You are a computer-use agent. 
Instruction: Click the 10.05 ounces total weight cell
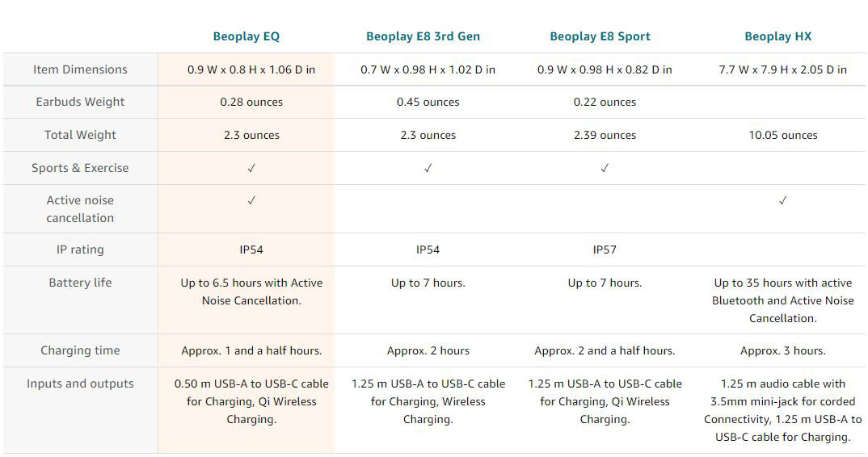click(x=783, y=135)
